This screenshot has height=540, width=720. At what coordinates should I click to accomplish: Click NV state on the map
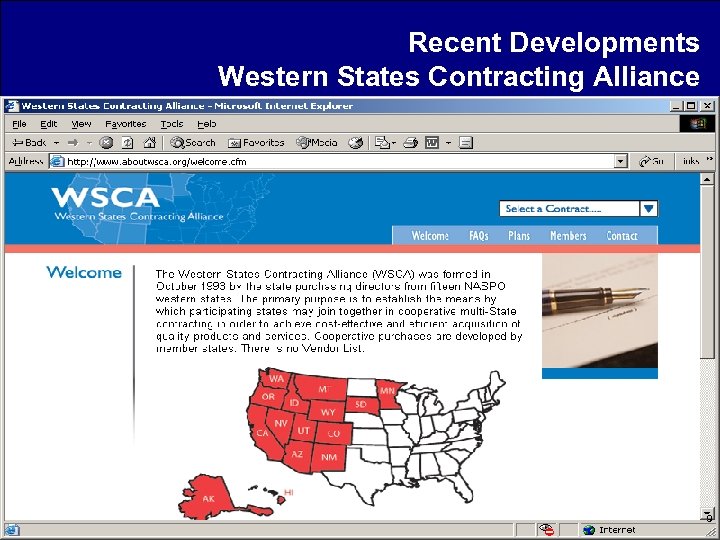coord(281,423)
